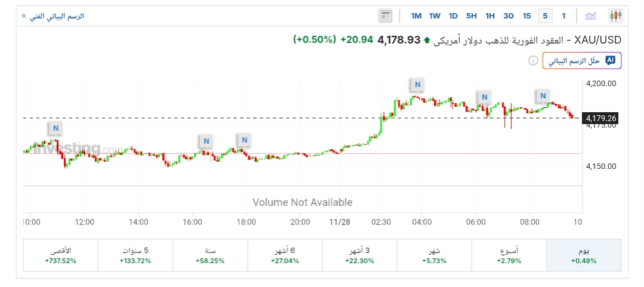
Task: Click the AI حلّل الرسم البياني button
Action: point(582,61)
